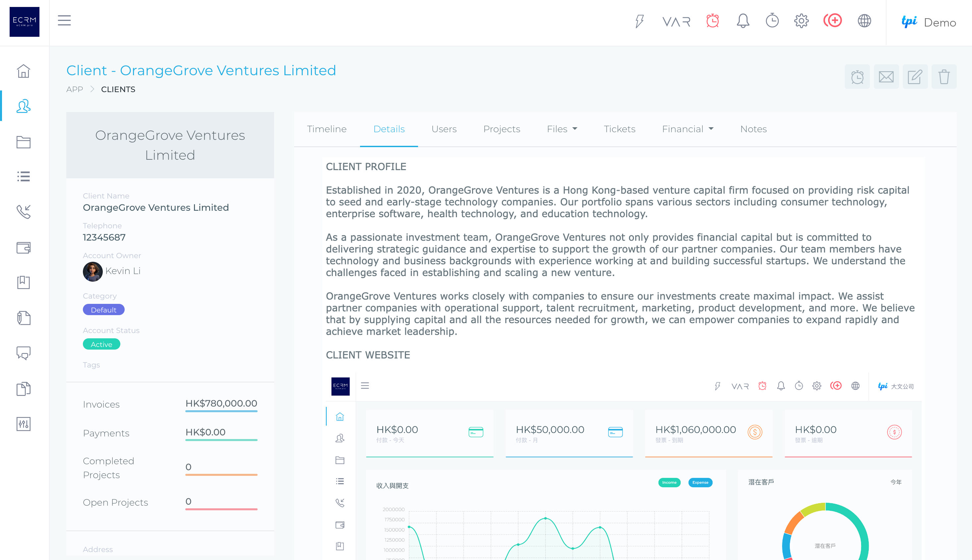
Task: Click the Kevin Li account owner name
Action: pyautogui.click(x=123, y=271)
